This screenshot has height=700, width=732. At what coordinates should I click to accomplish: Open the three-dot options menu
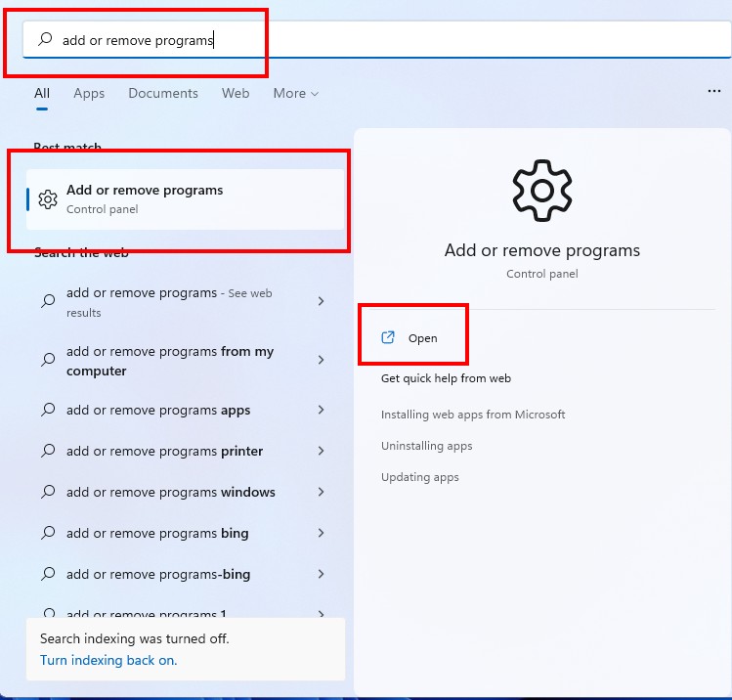713,91
